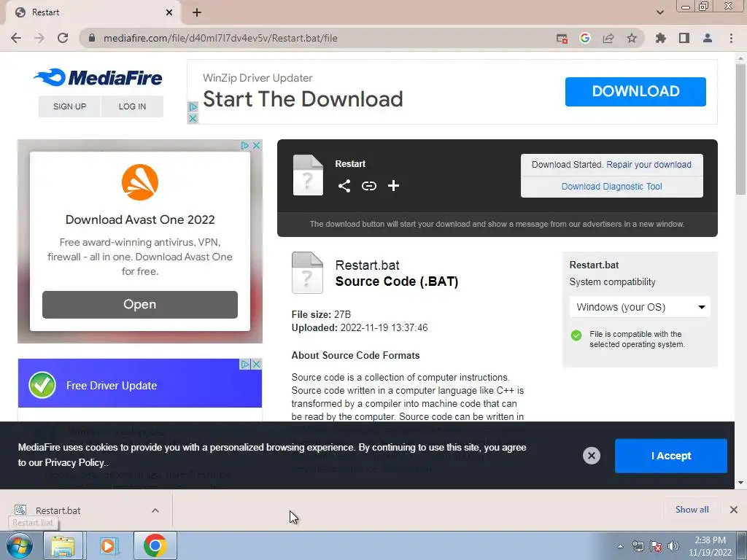Click the scroll down arrow of the page
747x560 pixels.
740,483
